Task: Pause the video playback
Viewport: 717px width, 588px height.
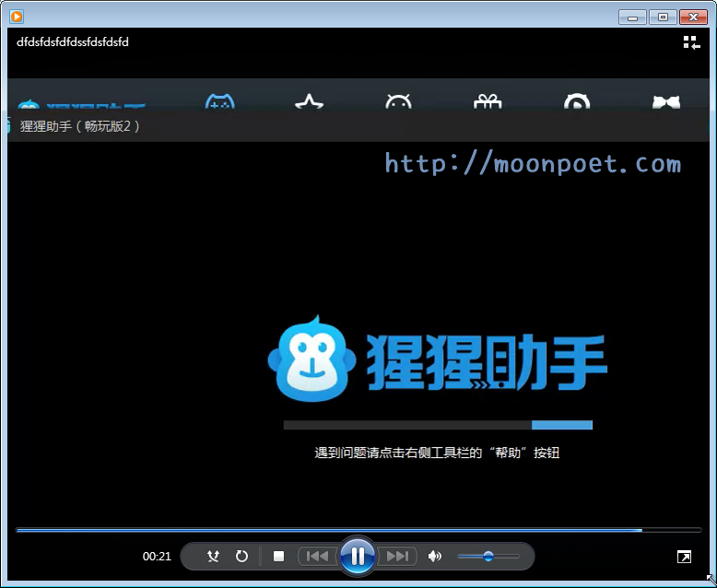Action: [358, 556]
